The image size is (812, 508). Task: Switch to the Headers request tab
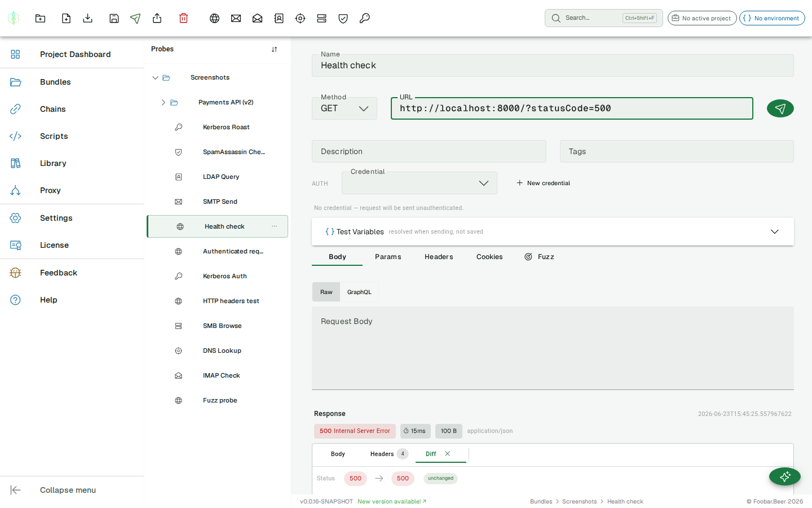(x=439, y=257)
